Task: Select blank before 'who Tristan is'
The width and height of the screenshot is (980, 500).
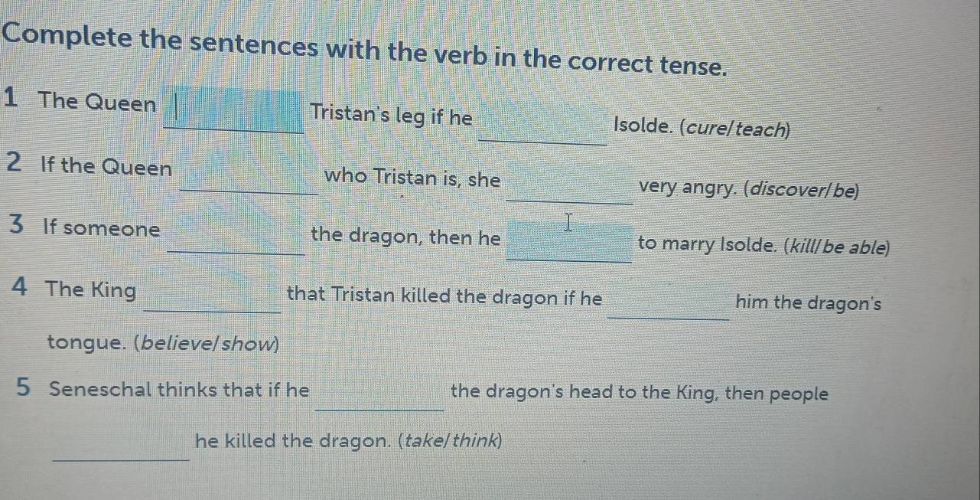Action: (x=250, y=179)
